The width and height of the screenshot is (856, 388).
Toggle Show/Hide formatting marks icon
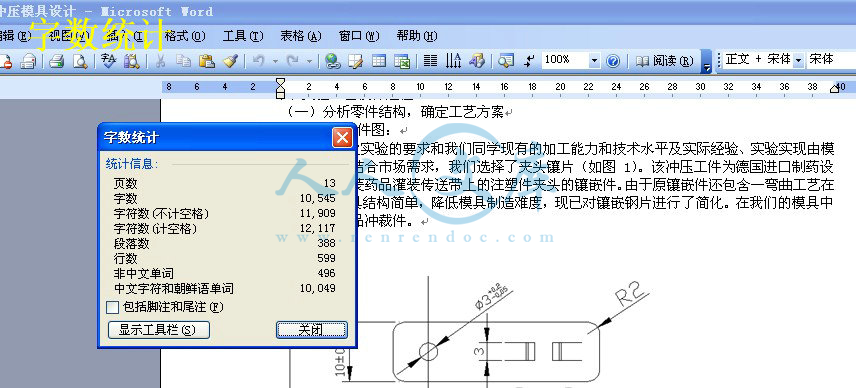tap(529, 61)
